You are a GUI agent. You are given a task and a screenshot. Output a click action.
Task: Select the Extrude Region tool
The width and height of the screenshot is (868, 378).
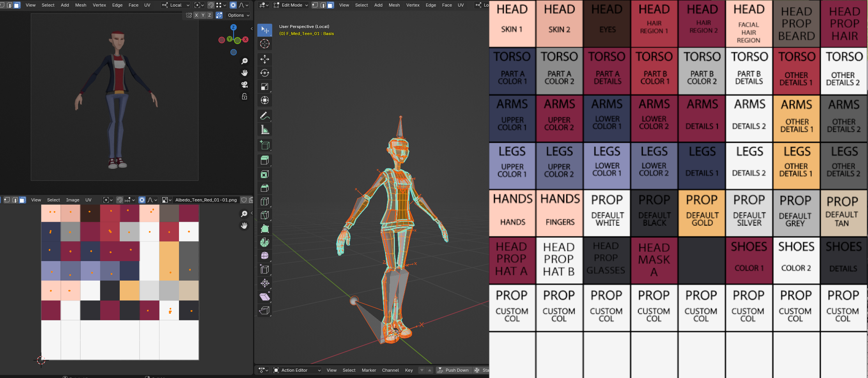point(265,160)
